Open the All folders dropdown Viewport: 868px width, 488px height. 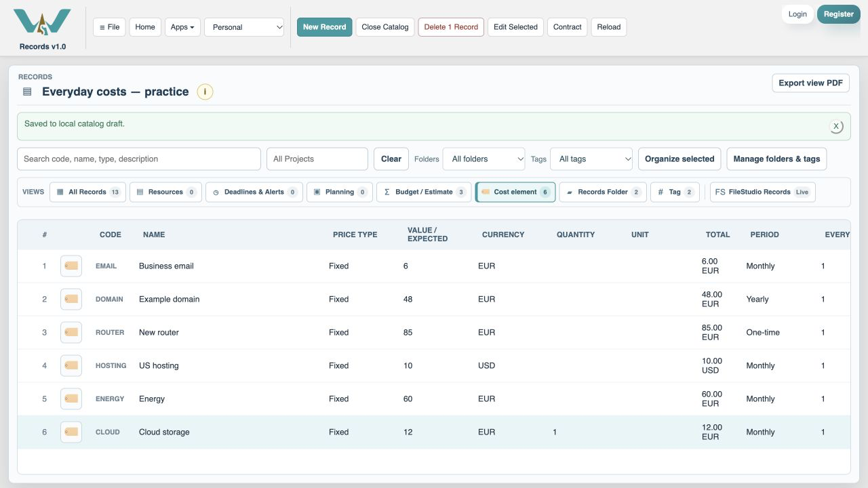[x=484, y=159]
